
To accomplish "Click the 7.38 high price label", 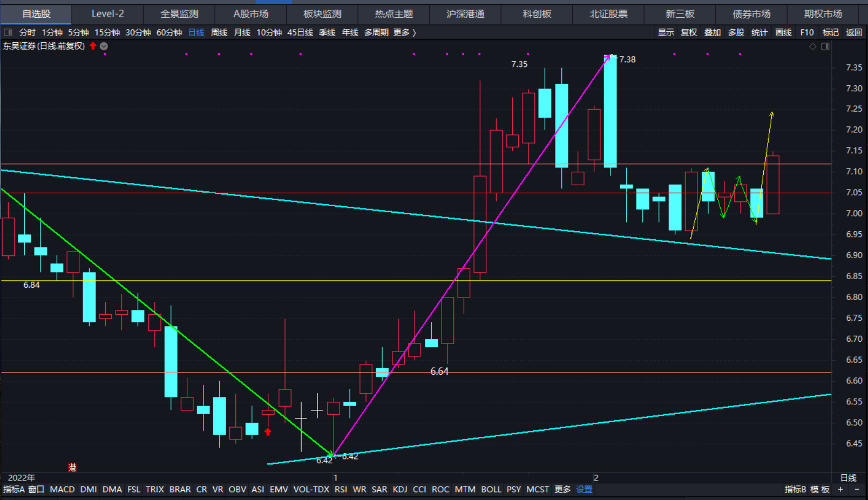I will coord(627,59).
